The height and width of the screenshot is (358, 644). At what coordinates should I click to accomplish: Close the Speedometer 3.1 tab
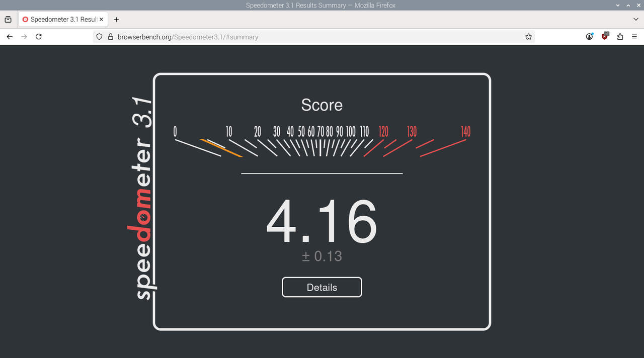point(101,20)
